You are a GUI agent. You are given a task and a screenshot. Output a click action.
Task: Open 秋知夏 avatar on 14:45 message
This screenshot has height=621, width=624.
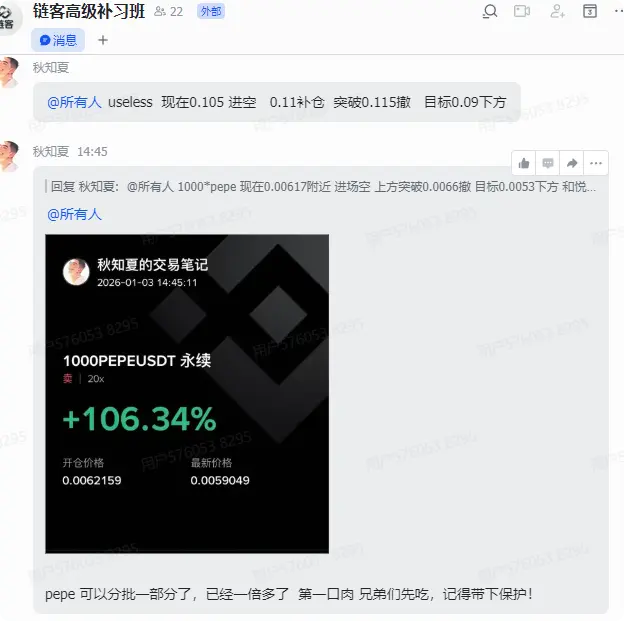(9, 156)
